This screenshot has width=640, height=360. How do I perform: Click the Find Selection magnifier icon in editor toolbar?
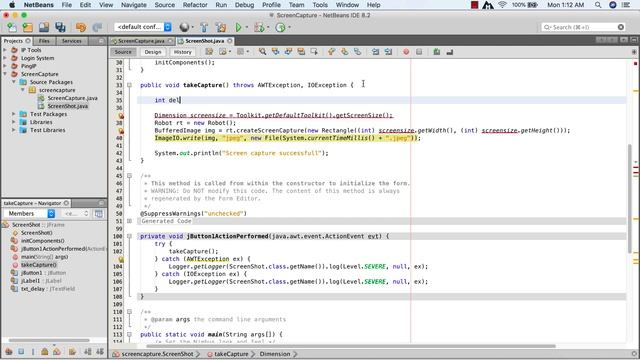262,52
